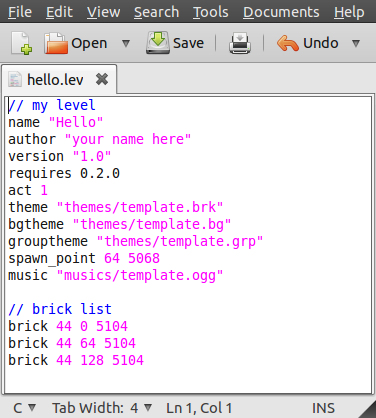Image resolution: width=376 pixels, height=418 pixels.
Task: Open the View menu
Action: (103, 12)
